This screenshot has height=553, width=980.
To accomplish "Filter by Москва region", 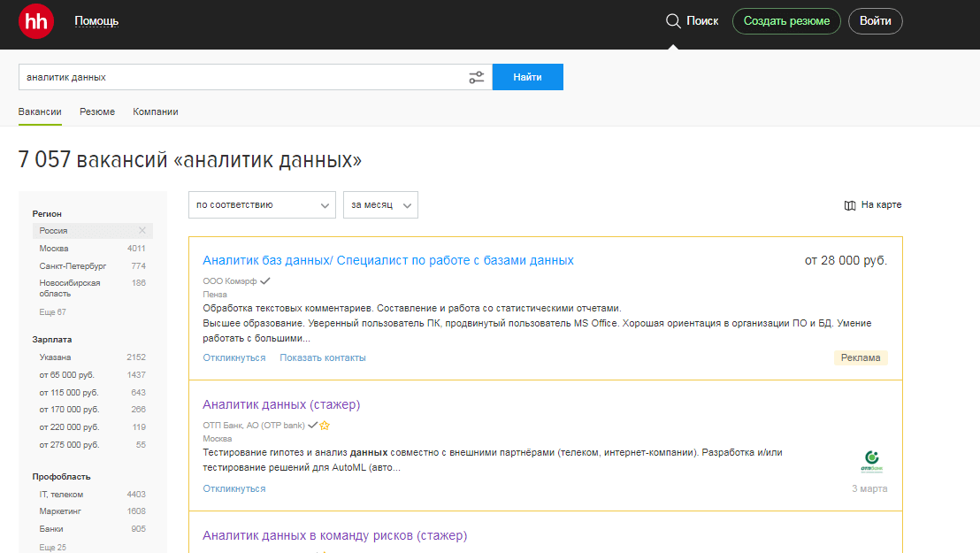I will tap(54, 249).
